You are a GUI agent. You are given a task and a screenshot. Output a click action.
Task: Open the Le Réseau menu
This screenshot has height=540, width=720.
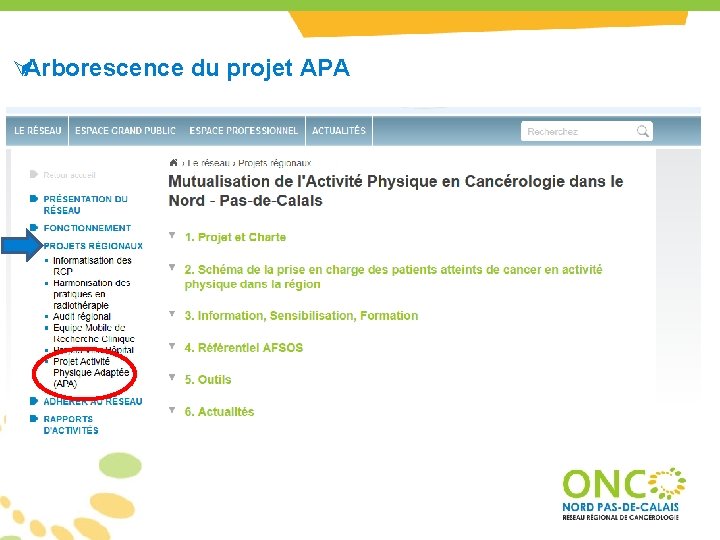pos(37,131)
